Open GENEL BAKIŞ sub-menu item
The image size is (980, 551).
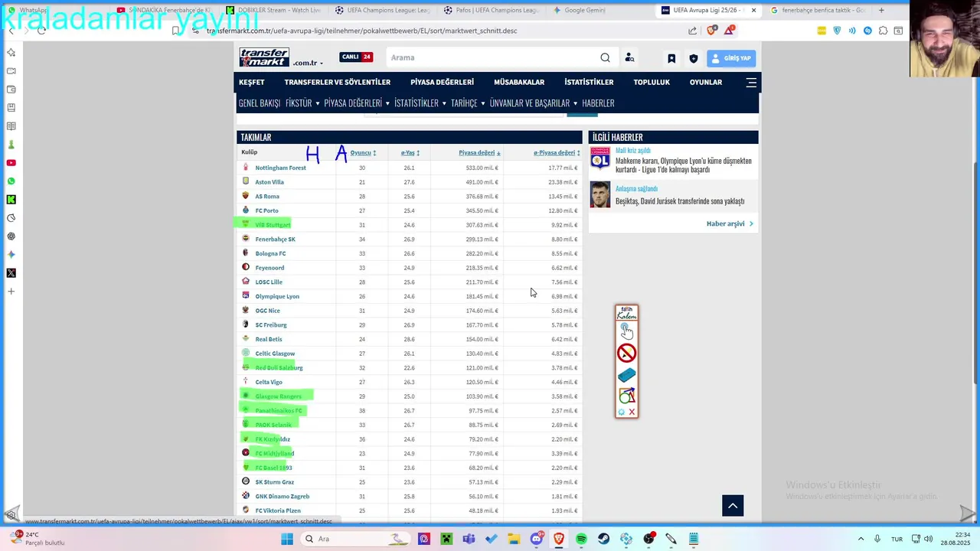click(x=260, y=103)
